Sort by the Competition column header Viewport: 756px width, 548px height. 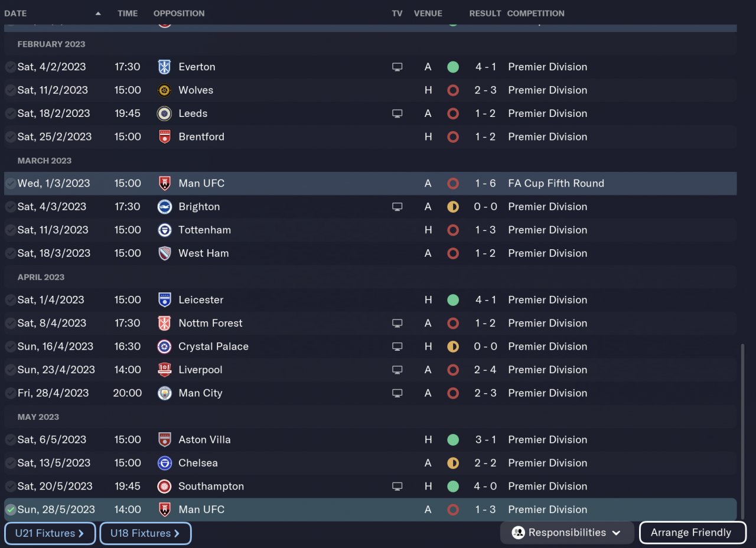tap(536, 14)
